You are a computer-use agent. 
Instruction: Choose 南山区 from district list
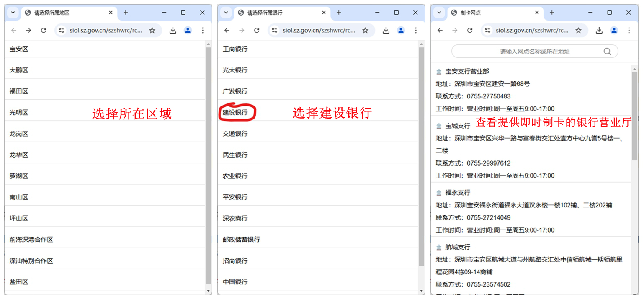click(x=105, y=197)
